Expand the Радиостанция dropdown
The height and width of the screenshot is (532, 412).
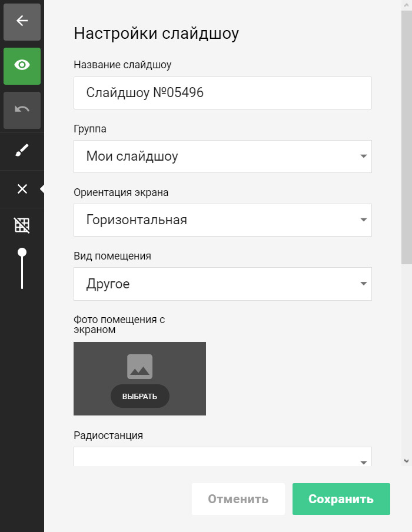222,457
